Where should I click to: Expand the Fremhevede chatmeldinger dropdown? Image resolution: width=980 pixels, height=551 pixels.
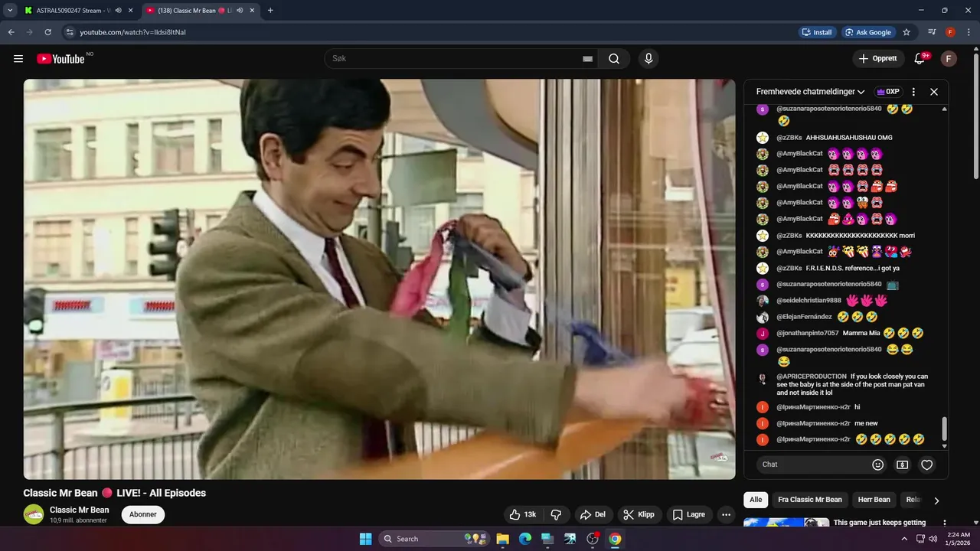point(811,92)
